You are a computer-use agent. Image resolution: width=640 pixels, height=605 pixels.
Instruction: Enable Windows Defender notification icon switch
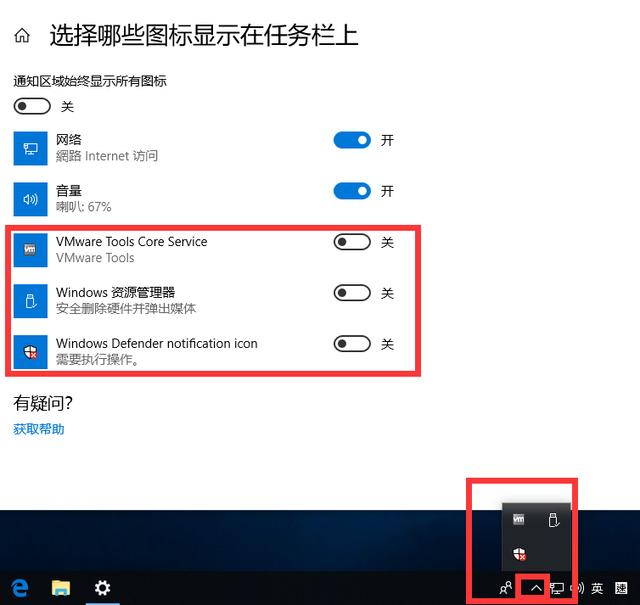pos(352,344)
